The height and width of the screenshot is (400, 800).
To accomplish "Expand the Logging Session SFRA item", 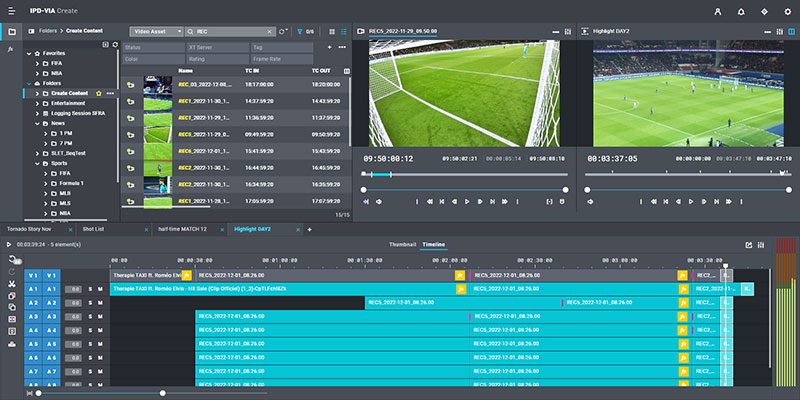I will click(37, 113).
